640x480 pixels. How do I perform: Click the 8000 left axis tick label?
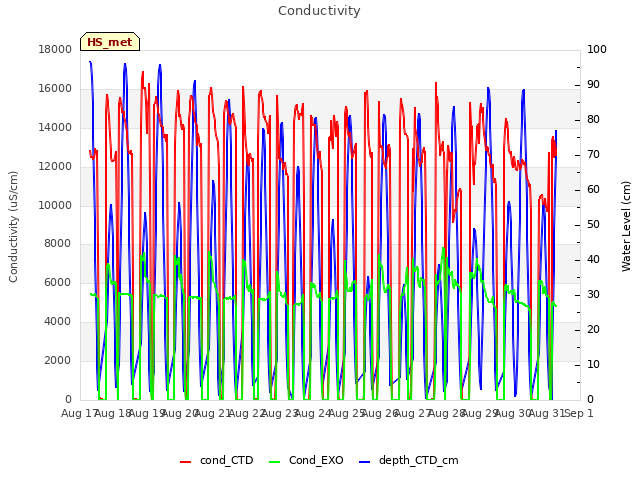point(58,244)
